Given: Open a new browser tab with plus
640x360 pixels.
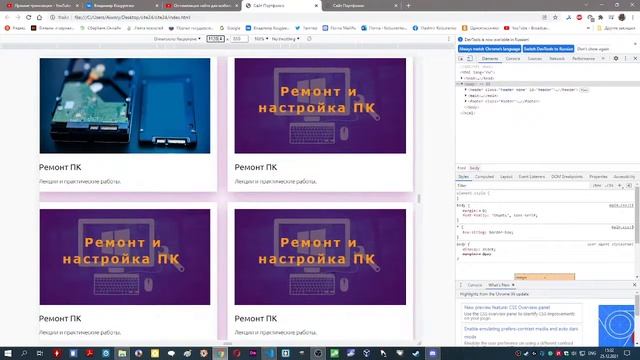Looking at the screenshot, I should pyautogui.click(x=408, y=6).
